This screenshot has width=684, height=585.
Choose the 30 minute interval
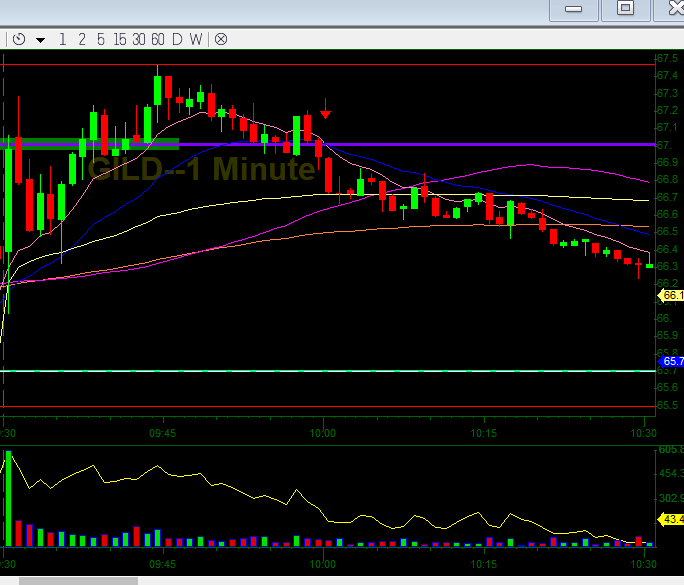138,39
